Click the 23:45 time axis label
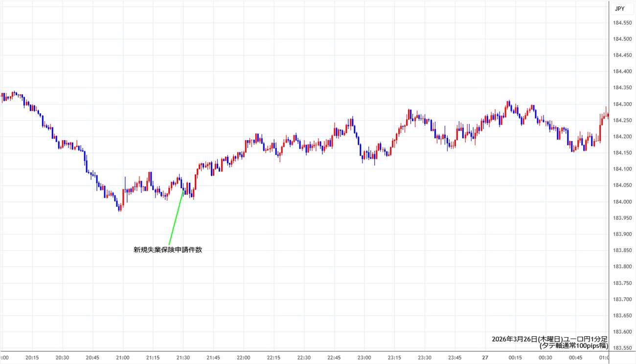 point(455,358)
